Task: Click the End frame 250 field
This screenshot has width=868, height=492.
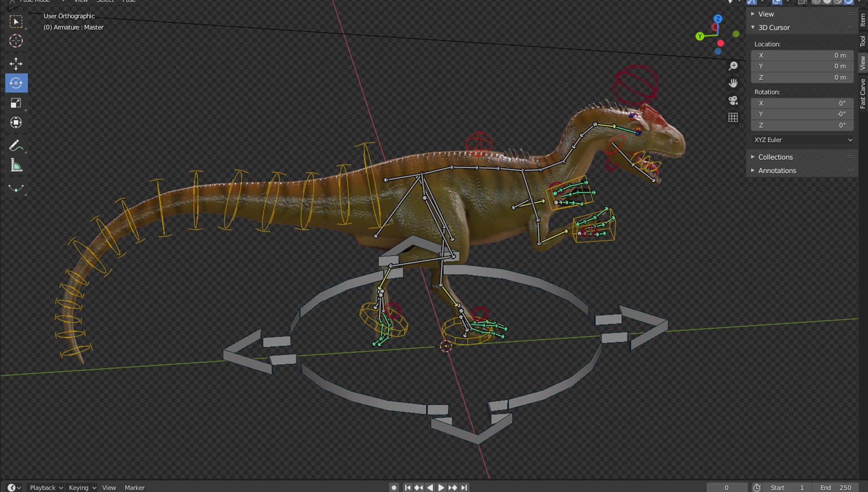Action: click(835, 487)
